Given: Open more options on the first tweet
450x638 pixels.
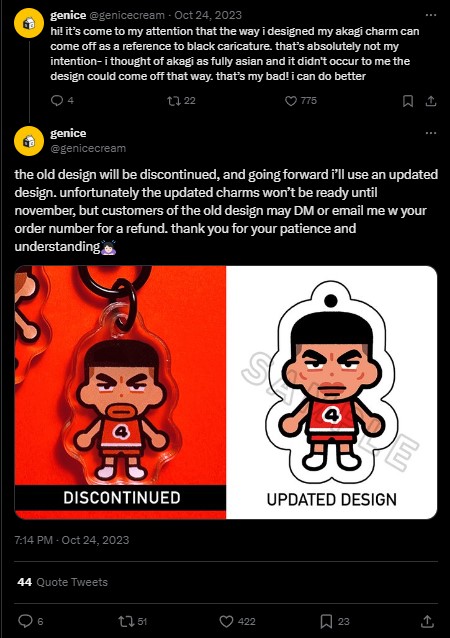Looking at the screenshot, I should point(430,15).
